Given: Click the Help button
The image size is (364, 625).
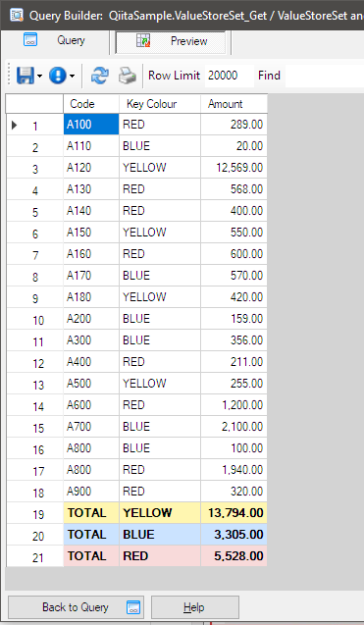Looking at the screenshot, I should pos(195,607).
